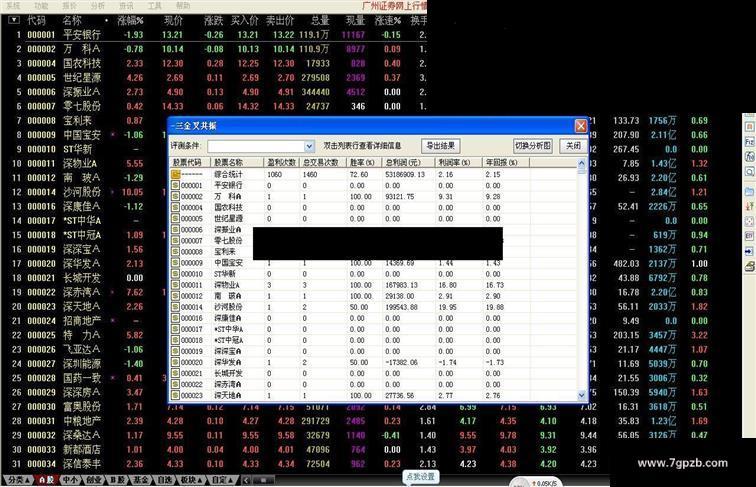Click the 关闭 button in dialog
The width and height of the screenshot is (756, 487).
[573, 146]
